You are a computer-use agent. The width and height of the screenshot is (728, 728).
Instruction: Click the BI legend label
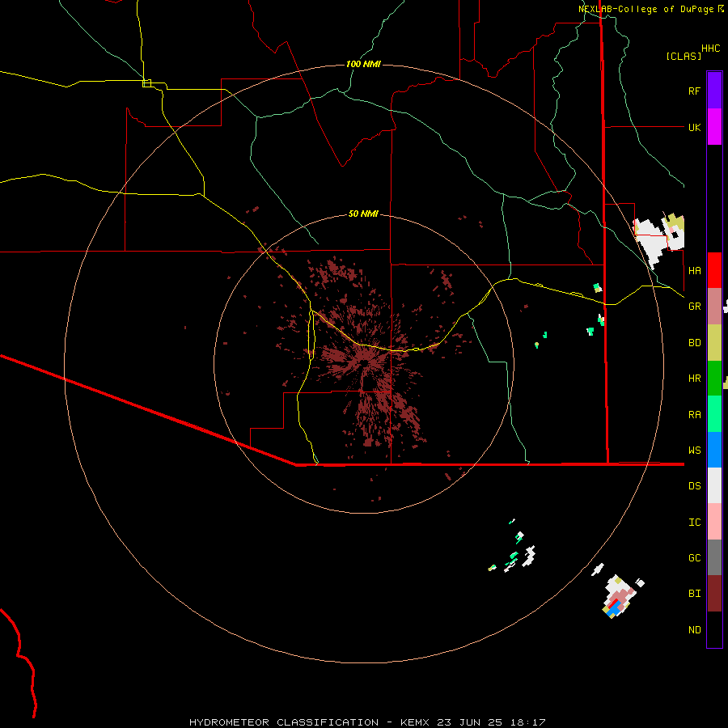(694, 594)
